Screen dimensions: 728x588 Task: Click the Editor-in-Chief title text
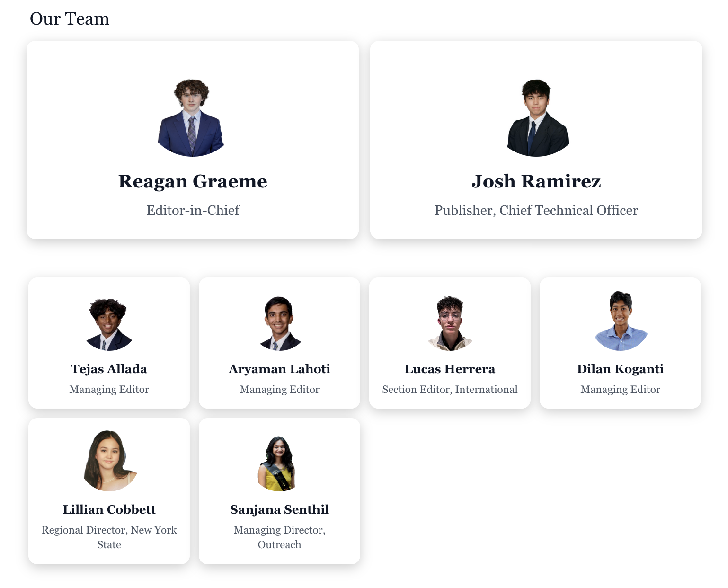click(193, 210)
